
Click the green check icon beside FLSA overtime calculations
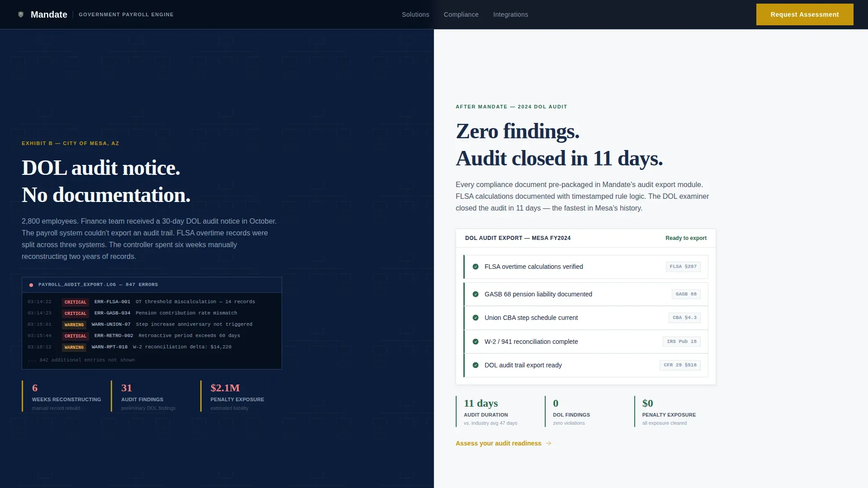tap(476, 267)
